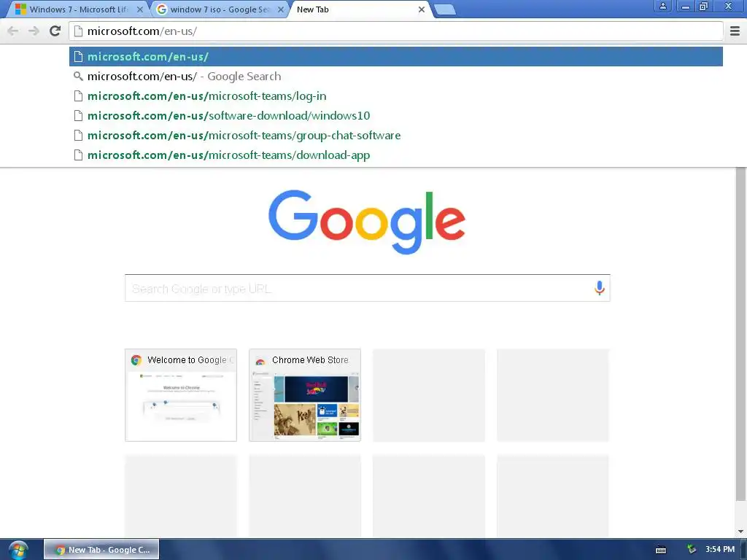Click the browser back arrow
Screen dimensions: 747x560
coord(13,31)
